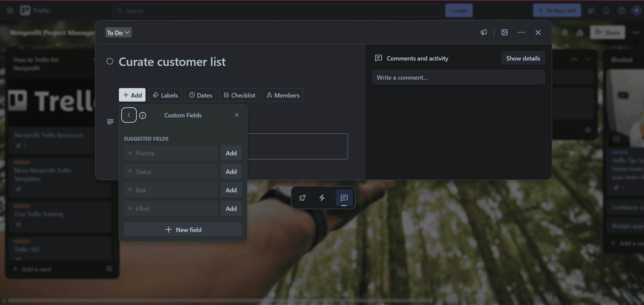This screenshot has height=305, width=644.
Task: Click the card title Curate customer list
Action: [x=172, y=62]
